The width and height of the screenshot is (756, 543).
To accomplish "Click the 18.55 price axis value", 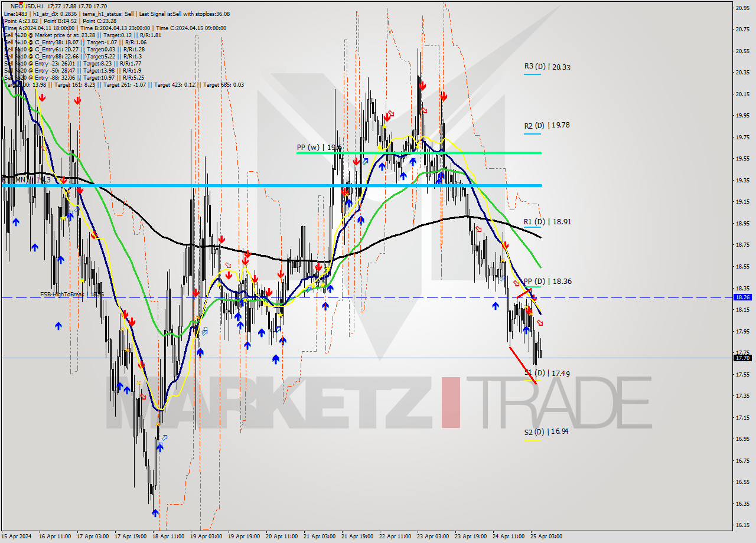I will [x=742, y=266].
